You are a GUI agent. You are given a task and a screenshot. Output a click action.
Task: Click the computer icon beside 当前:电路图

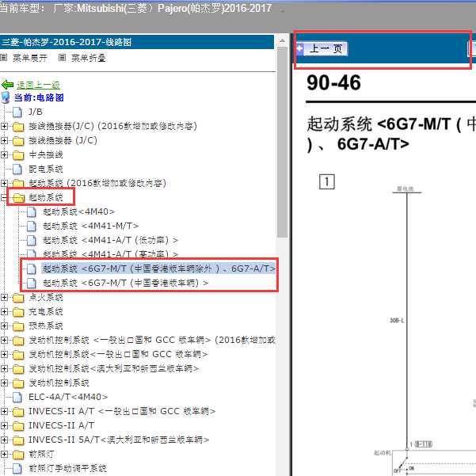tap(6, 97)
